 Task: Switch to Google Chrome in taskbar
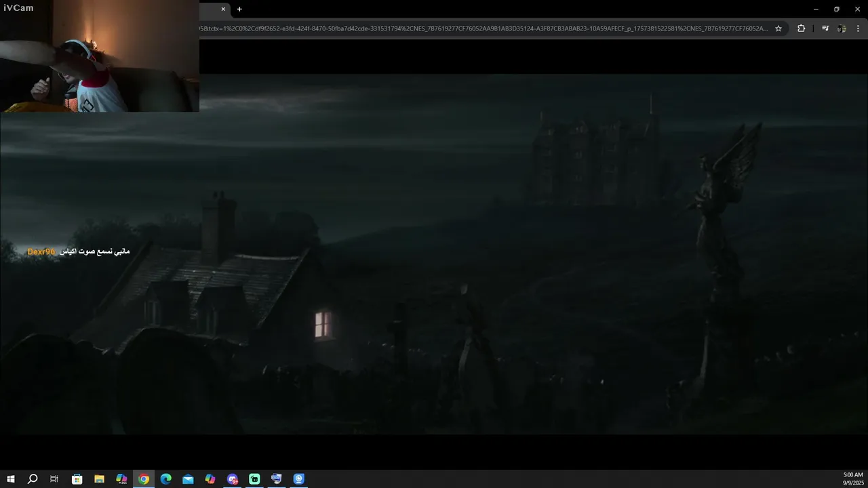(144, 479)
